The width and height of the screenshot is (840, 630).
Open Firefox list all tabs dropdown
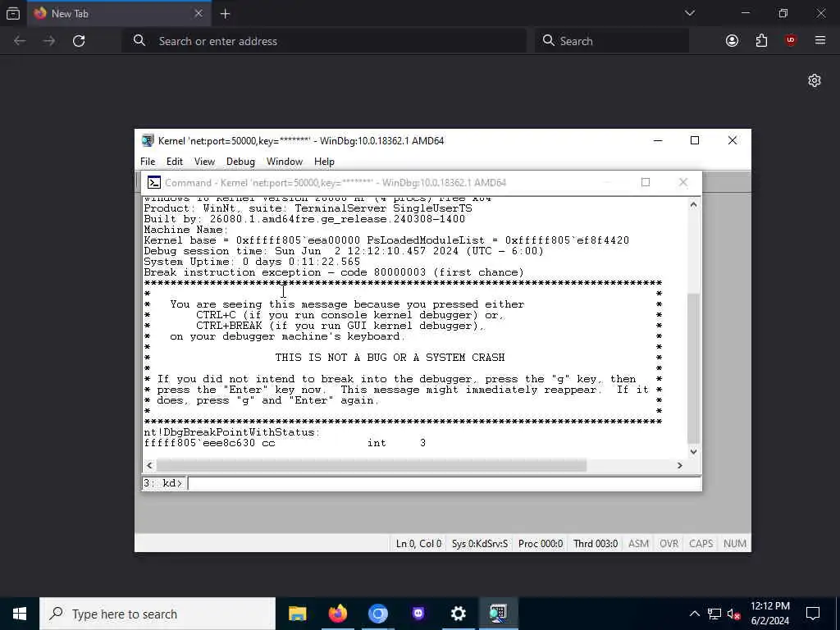click(689, 13)
